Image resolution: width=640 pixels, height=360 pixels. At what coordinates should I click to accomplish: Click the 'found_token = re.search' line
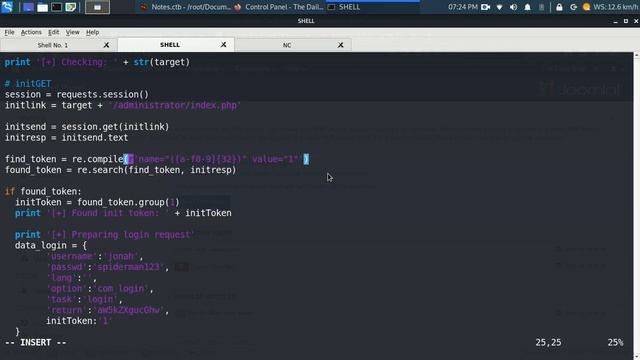click(120, 170)
